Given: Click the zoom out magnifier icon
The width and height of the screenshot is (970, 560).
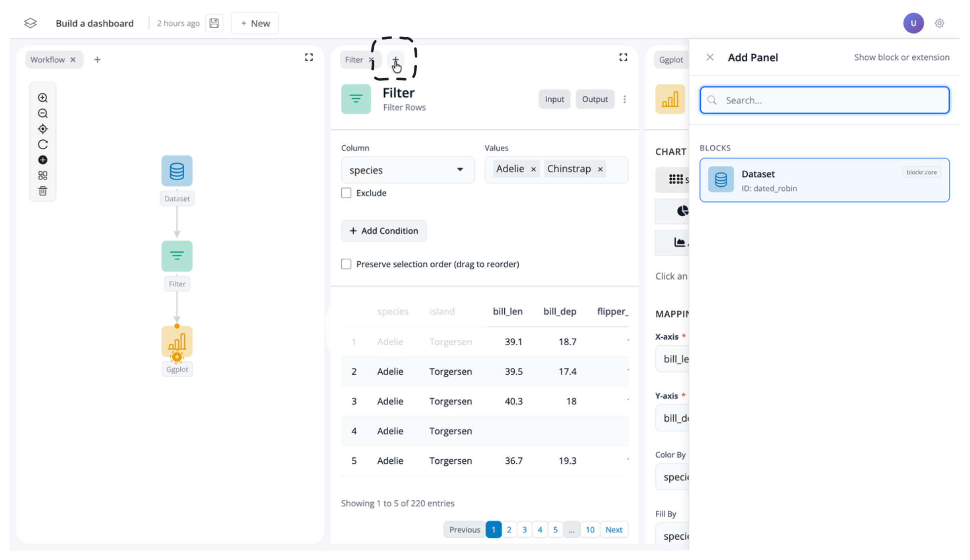Looking at the screenshot, I should 43,114.
